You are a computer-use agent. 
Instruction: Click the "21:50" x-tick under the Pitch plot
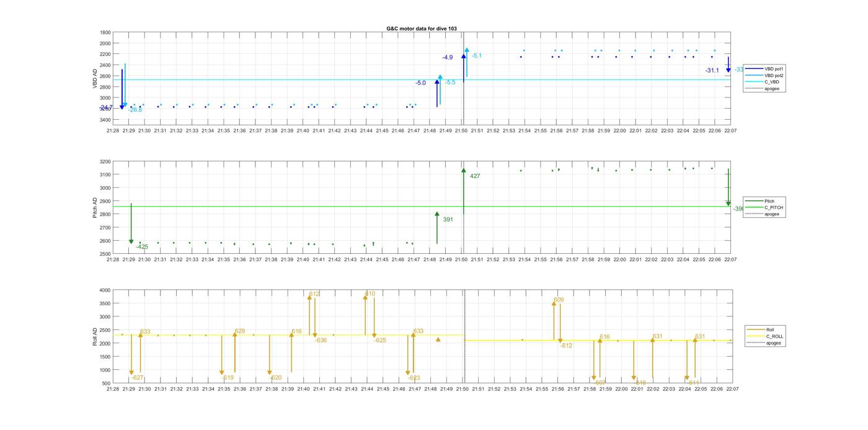[462, 260]
